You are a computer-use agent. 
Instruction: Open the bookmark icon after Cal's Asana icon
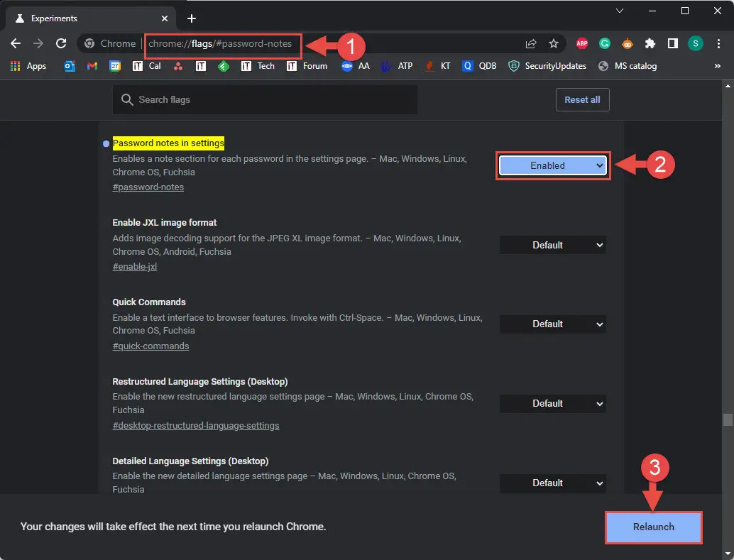201,66
